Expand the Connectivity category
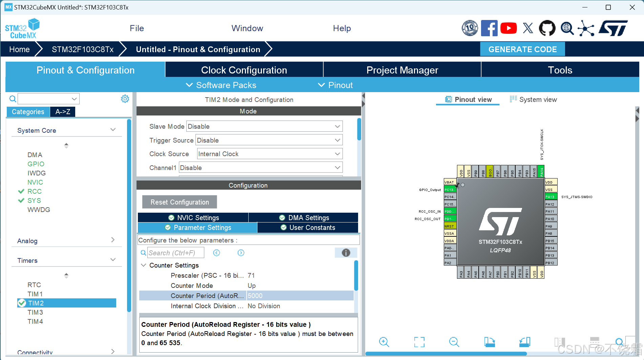644x360 pixels. tap(113, 352)
